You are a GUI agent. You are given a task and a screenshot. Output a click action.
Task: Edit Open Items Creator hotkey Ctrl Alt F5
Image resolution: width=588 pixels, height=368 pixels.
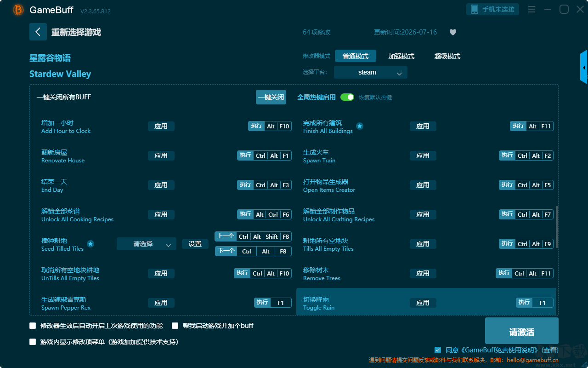[526, 185]
